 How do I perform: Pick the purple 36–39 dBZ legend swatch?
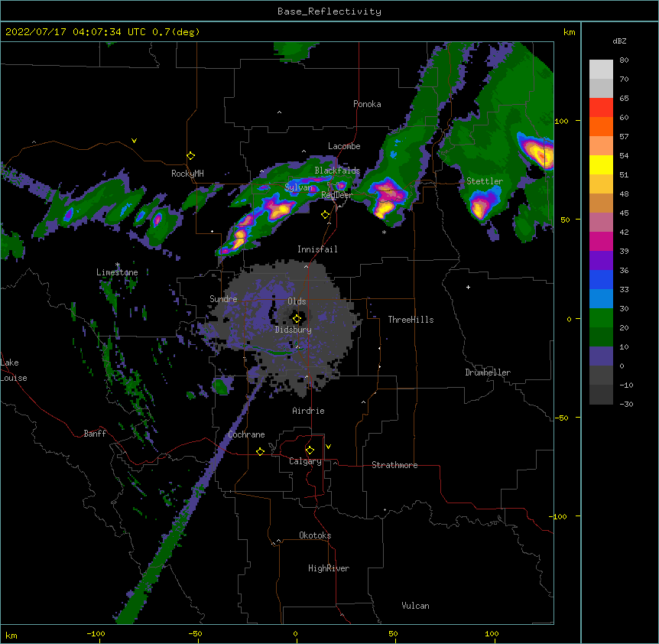[x=601, y=261]
